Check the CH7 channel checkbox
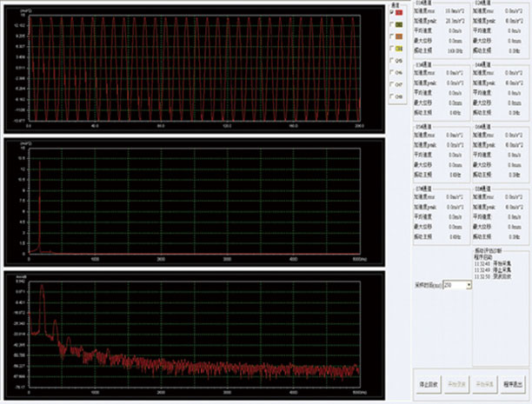The width and height of the screenshot is (532, 404). [x=392, y=86]
